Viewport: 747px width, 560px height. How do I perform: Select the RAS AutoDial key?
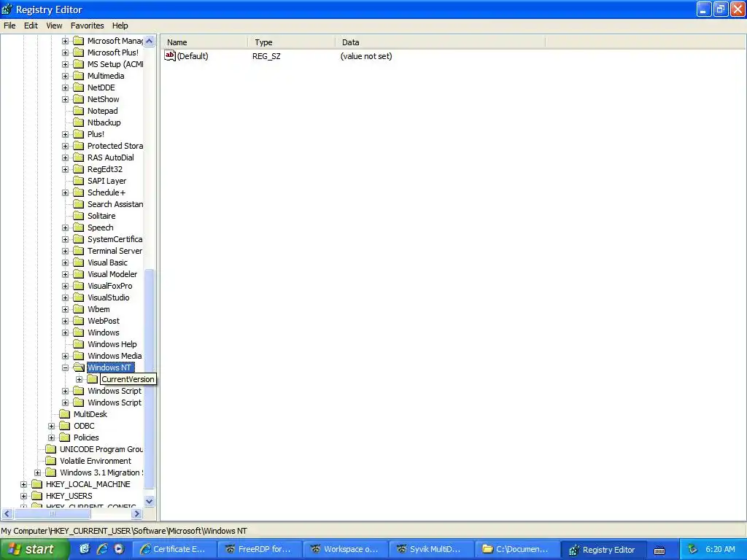point(111,157)
